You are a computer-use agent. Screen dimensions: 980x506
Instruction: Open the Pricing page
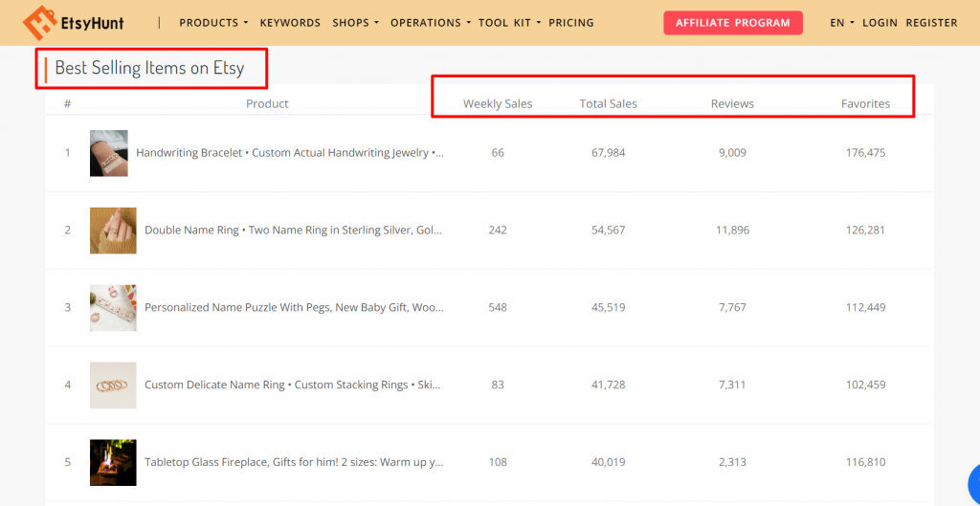click(x=571, y=23)
